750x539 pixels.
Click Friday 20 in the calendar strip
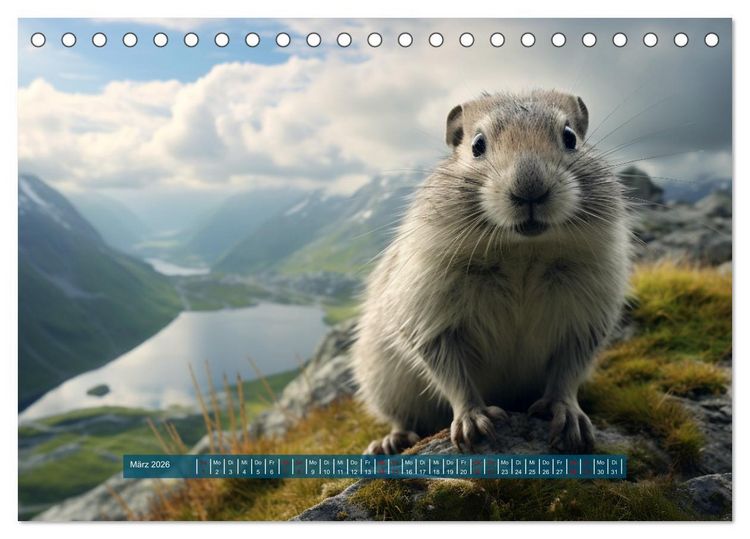(463, 467)
